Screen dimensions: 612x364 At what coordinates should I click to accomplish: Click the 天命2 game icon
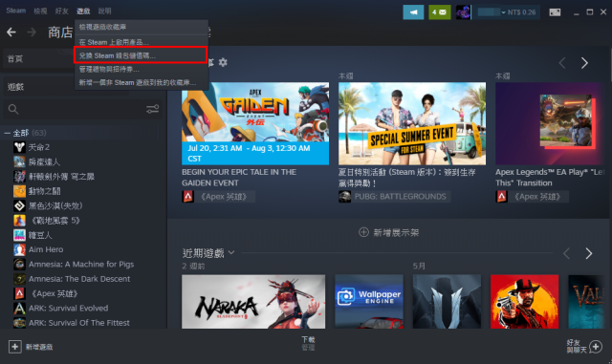click(19, 147)
